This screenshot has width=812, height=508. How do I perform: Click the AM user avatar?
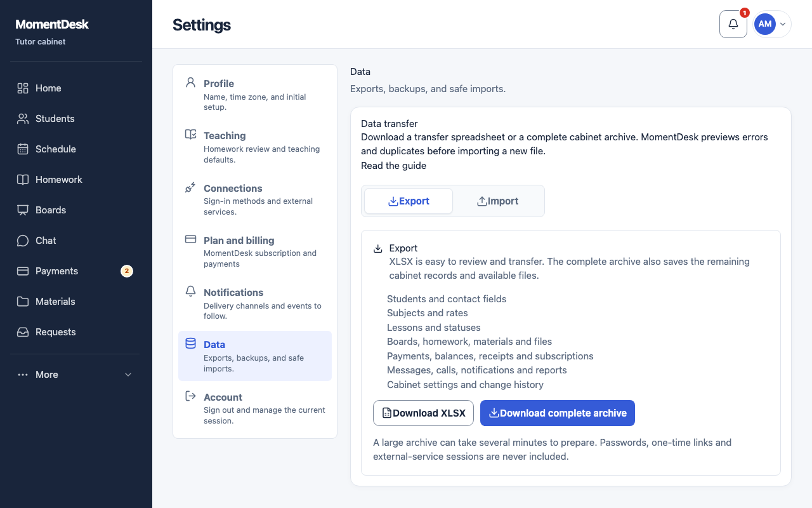(764, 24)
